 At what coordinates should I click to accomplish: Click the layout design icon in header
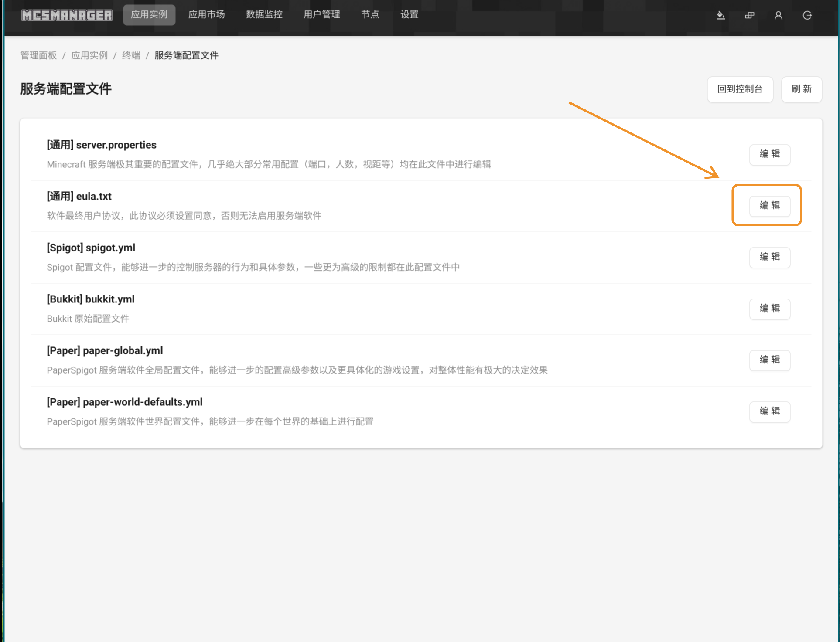click(x=749, y=15)
